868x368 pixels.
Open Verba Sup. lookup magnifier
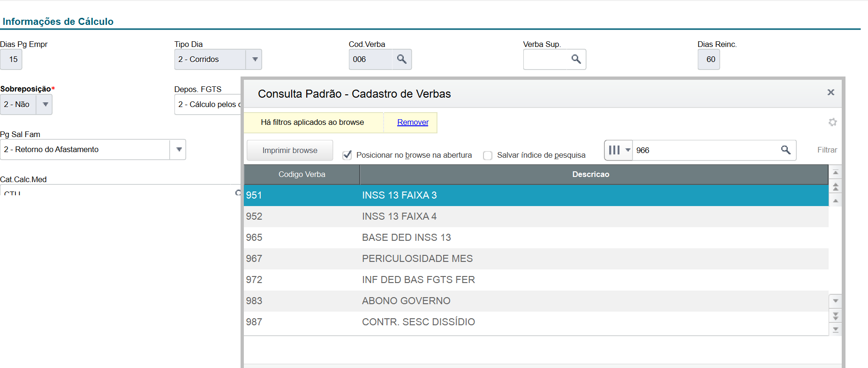point(576,59)
